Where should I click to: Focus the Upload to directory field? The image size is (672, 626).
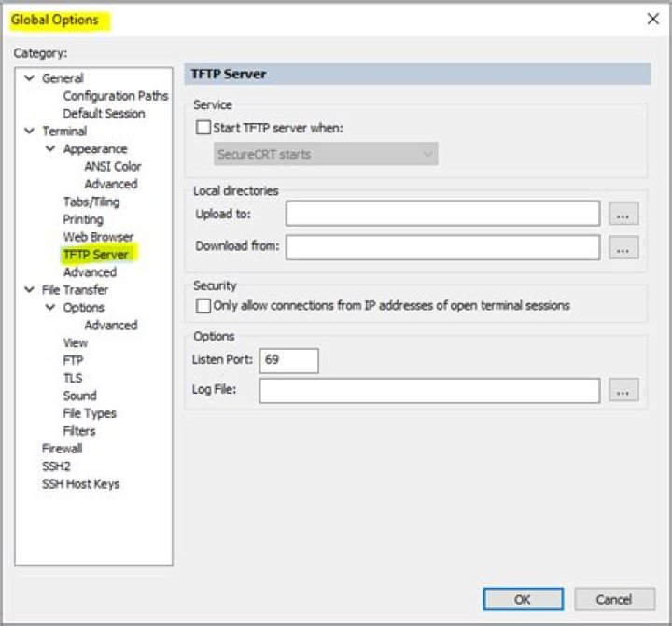click(x=442, y=214)
